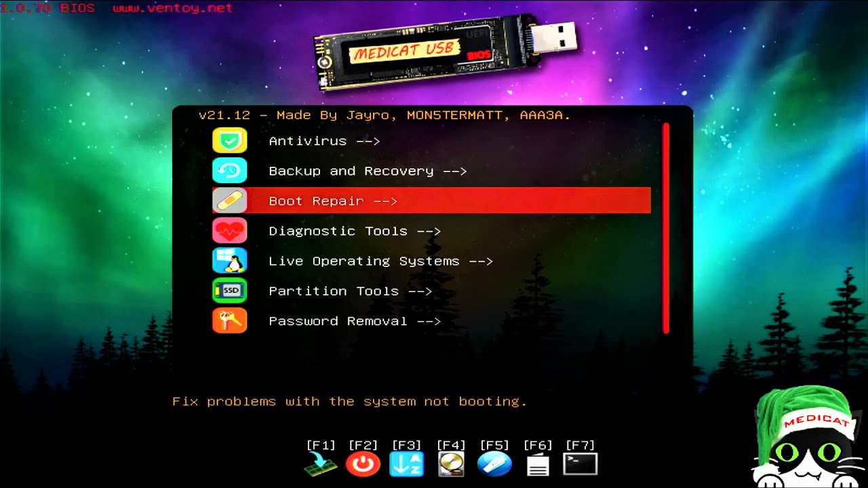This screenshot has width=868, height=488.
Task: Click the red vertical menu scrollbar
Action: point(666,228)
